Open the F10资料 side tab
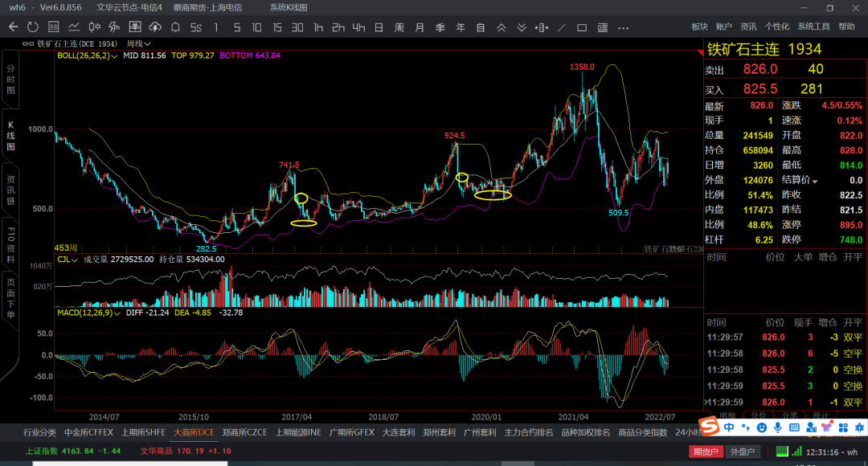868x466 pixels. point(10,239)
